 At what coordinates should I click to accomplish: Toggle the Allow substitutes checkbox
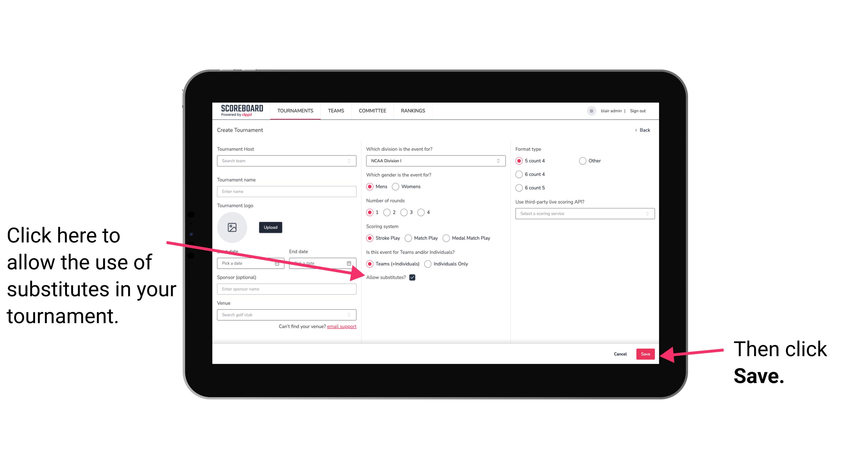pyautogui.click(x=414, y=277)
